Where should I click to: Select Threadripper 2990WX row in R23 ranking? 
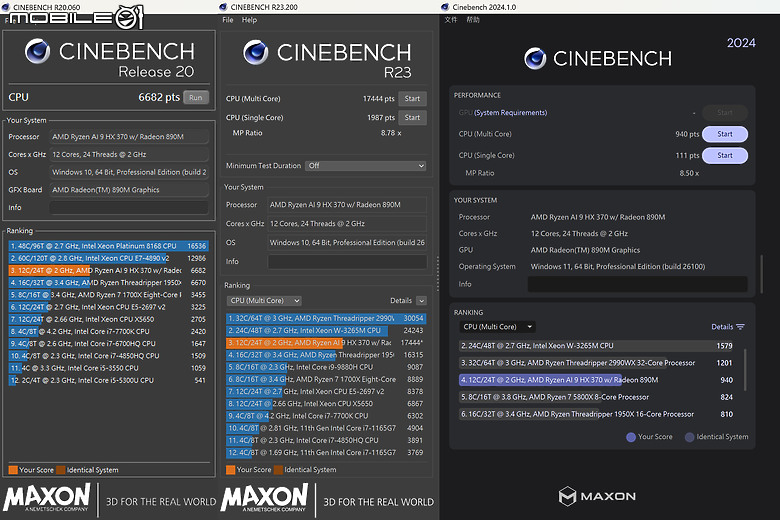[326, 318]
